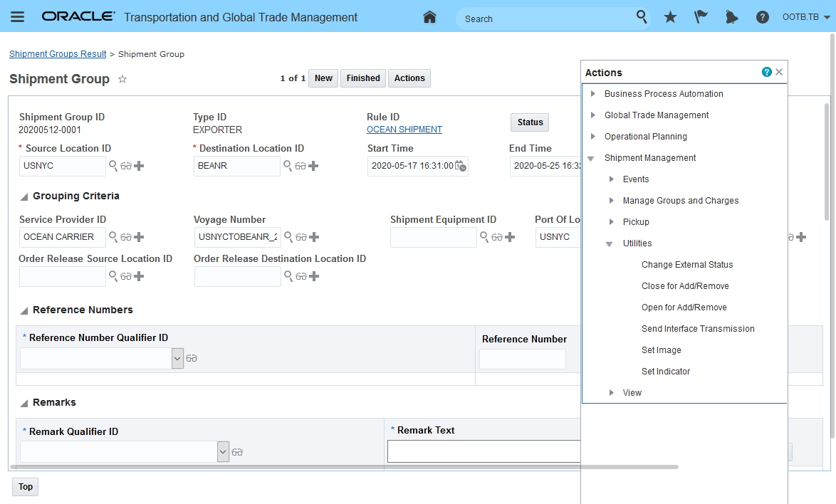The width and height of the screenshot is (836, 504).
Task: Select Set Image action
Action: click(x=661, y=350)
